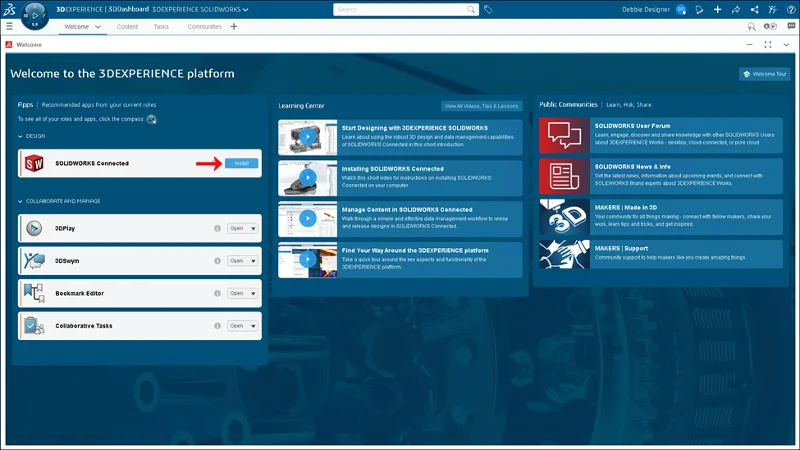Click the tag icon beside search

(488, 9)
